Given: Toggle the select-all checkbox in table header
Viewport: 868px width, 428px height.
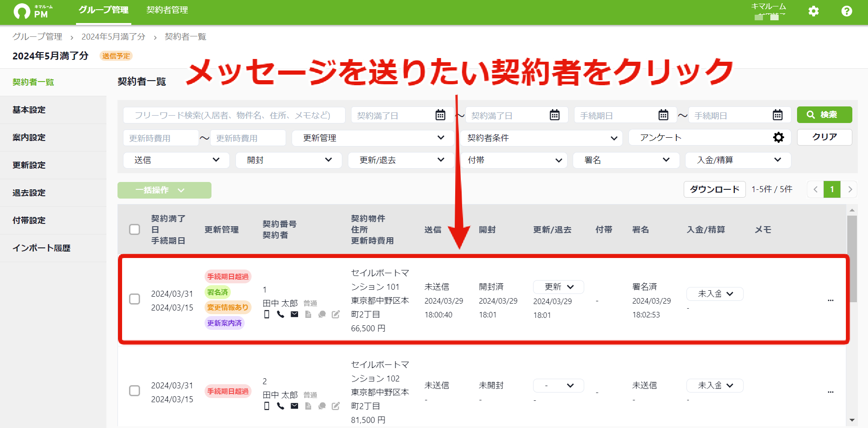Looking at the screenshot, I should coord(135,229).
